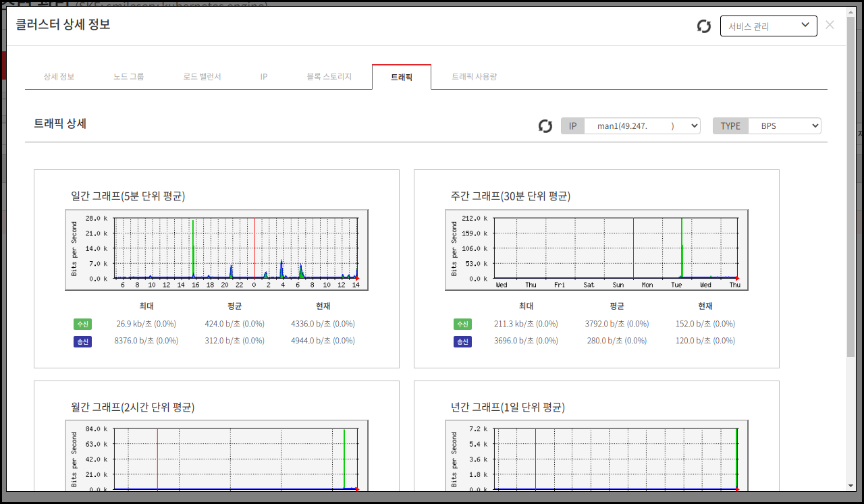The width and height of the screenshot is (864, 504).
Task: Click the yearly traffic graph image
Action: (x=597, y=455)
